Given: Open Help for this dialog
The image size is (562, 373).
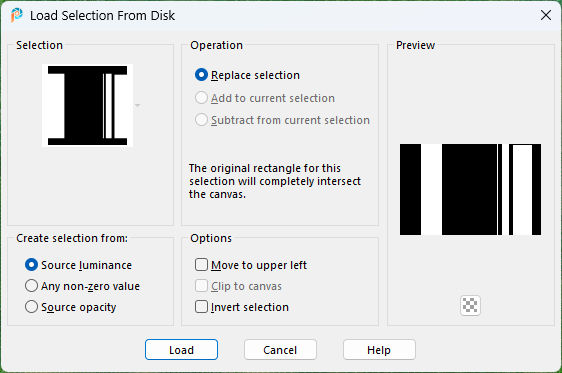Looking at the screenshot, I should click(x=379, y=350).
